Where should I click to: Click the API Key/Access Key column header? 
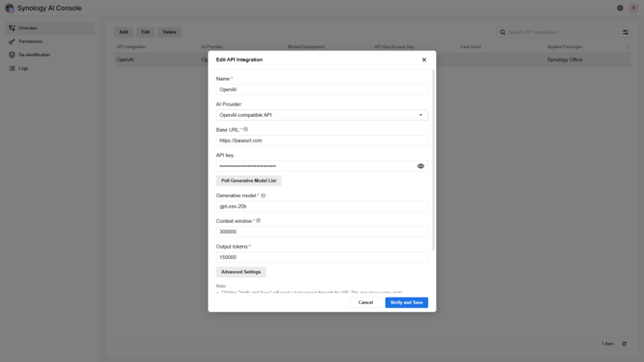pos(394,47)
